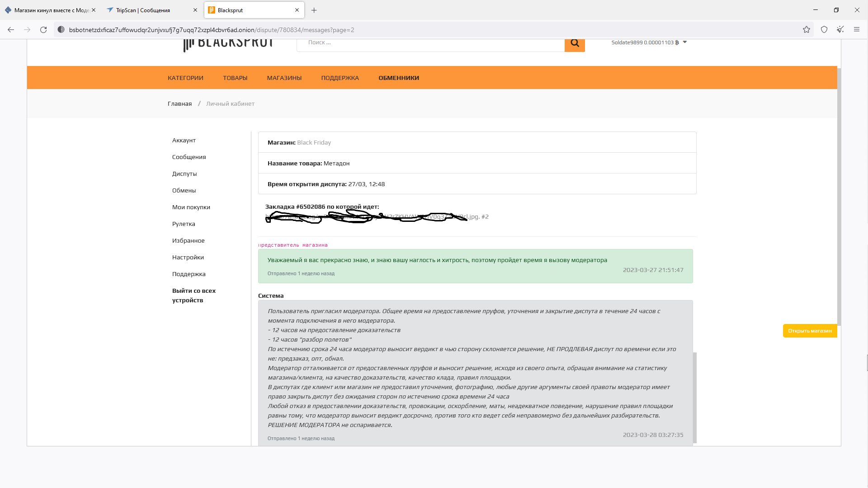Click the Личный кабинет breadcrumb text

coord(230,103)
